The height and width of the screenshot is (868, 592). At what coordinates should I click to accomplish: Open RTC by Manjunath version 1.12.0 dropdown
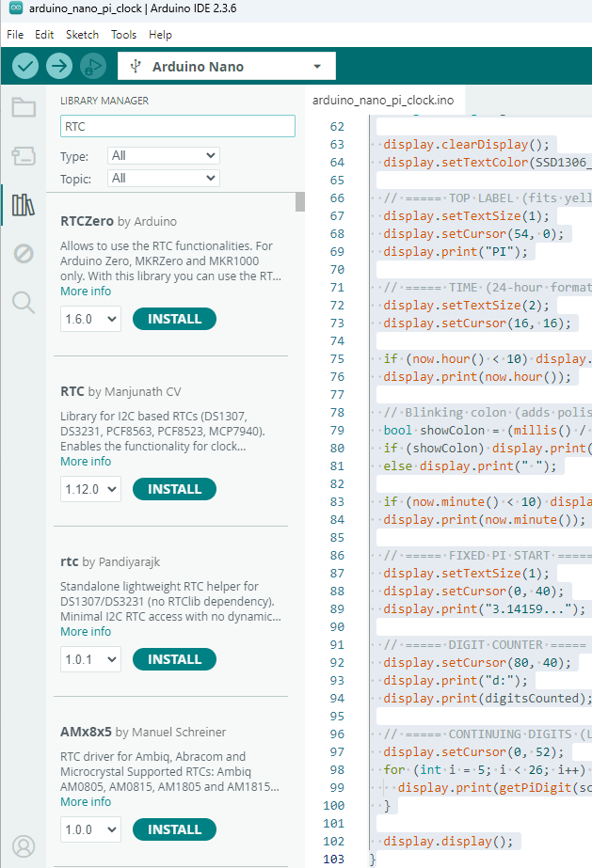(x=90, y=489)
